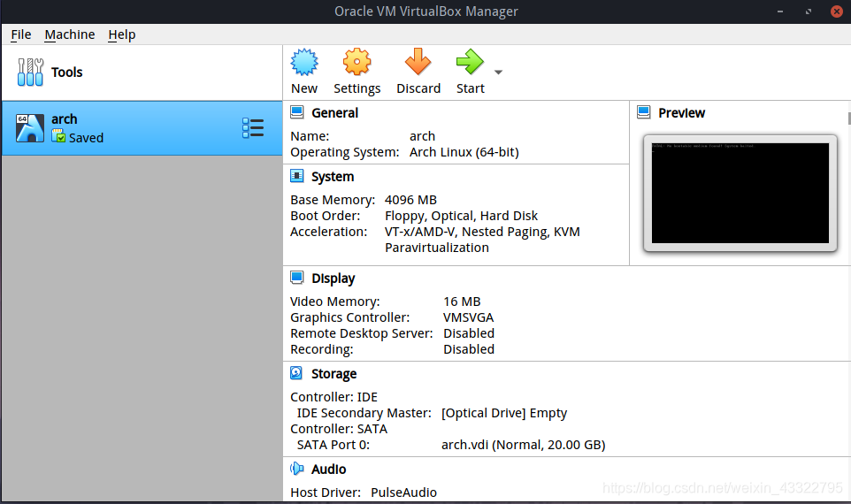Click the arch VM Linux icon
The width and height of the screenshot is (851, 504).
(x=30, y=128)
